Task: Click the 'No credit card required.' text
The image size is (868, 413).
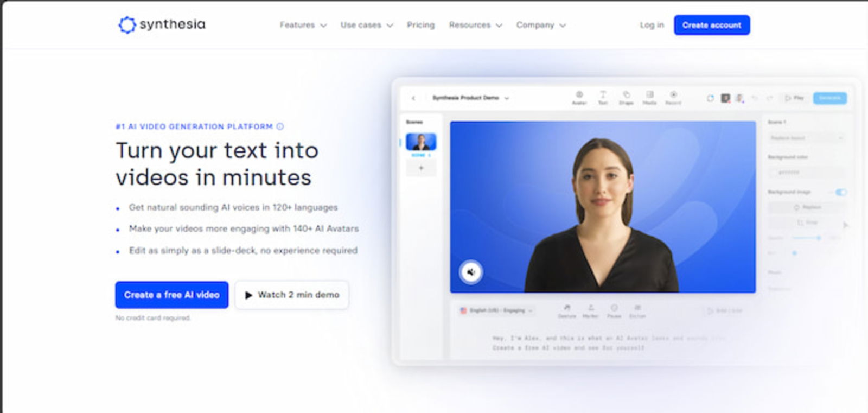Action: click(x=153, y=318)
